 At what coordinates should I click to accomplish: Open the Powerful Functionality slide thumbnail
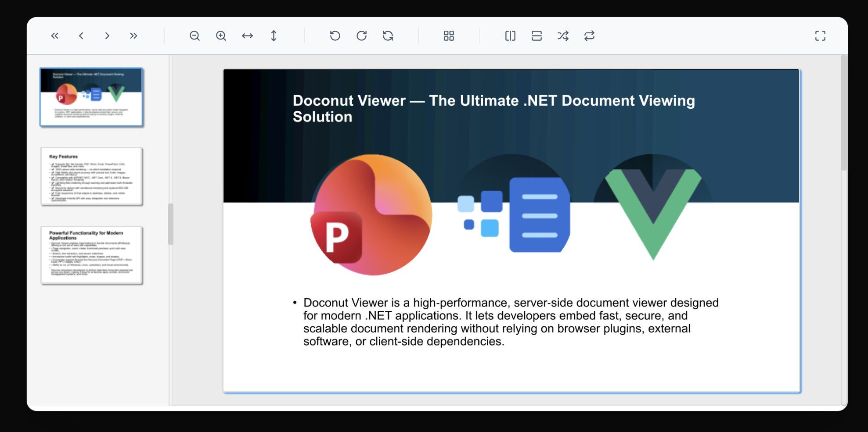91,255
